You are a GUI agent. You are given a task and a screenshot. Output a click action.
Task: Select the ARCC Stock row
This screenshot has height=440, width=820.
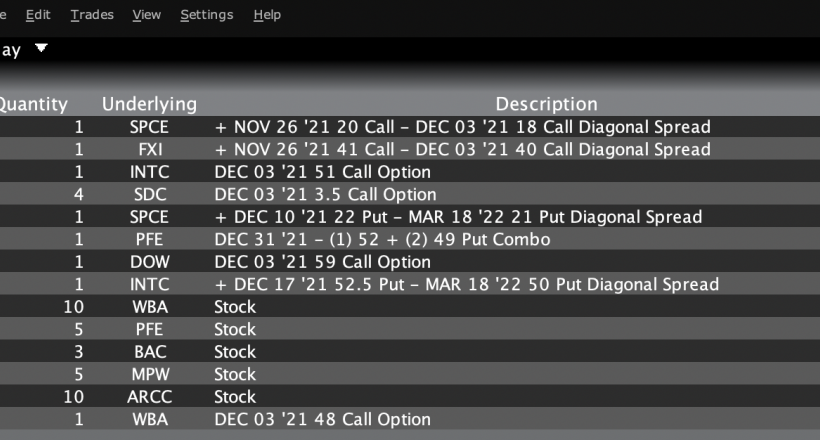[x=235, y=397]
